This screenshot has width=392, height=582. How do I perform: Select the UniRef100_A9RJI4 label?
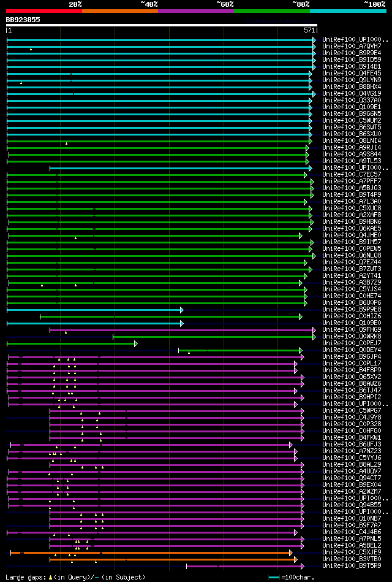tap(352, 147)
